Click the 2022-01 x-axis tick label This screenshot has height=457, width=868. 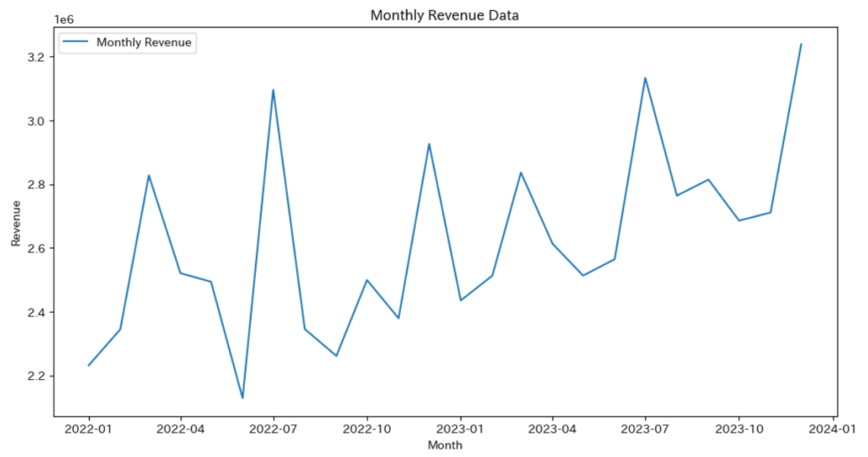click(88, 429)
